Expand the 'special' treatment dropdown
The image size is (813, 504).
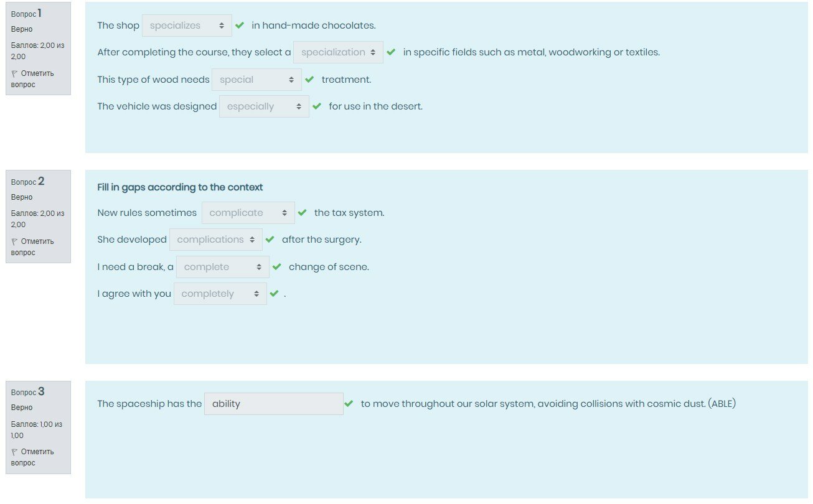click(256, 80)
